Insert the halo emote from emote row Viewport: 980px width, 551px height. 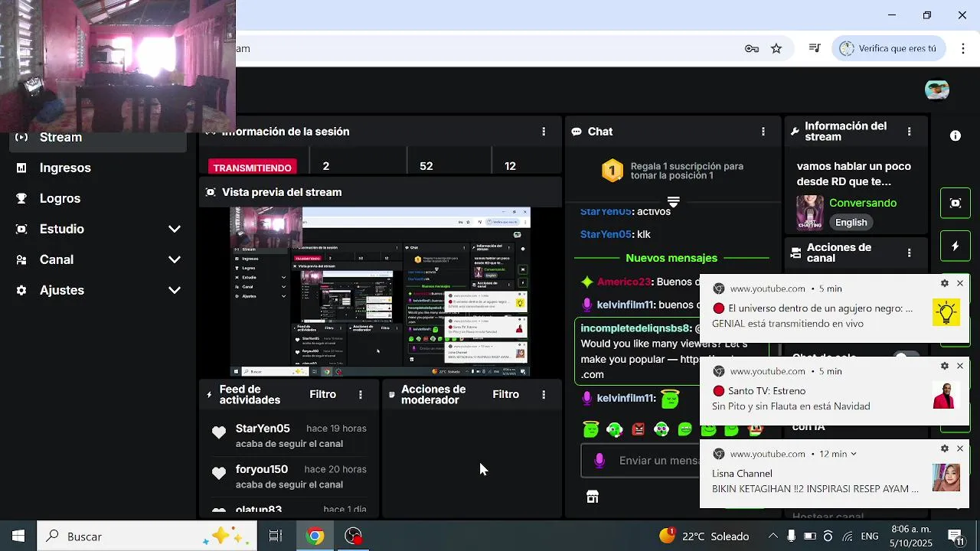[x=590, y=429]
